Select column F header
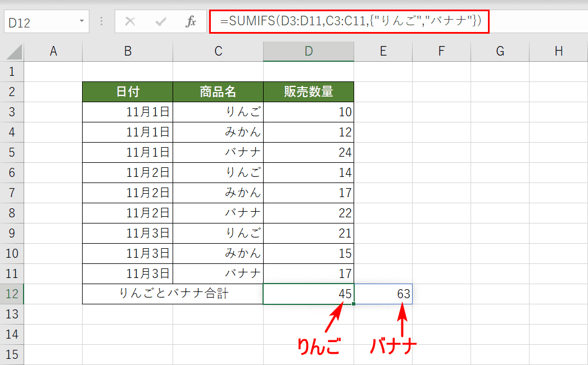The height and width of the screenshot is (365, 588). [441, 51]
